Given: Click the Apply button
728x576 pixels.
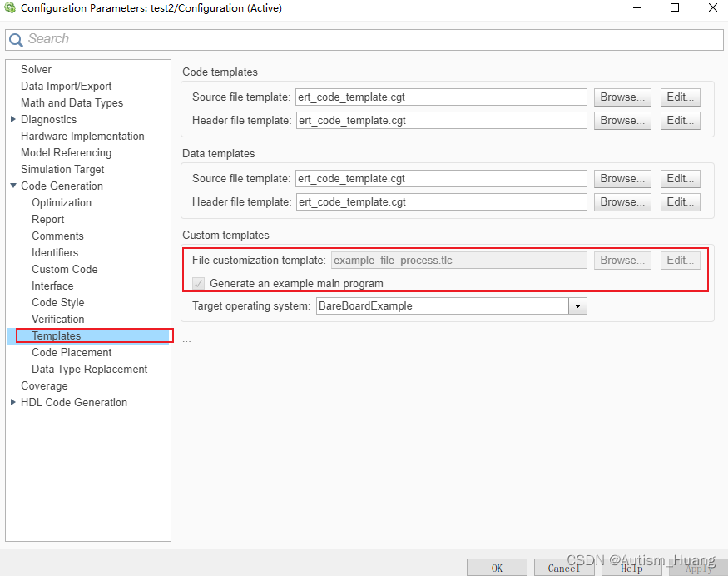Looking at the screenshot, I should 698,569.
